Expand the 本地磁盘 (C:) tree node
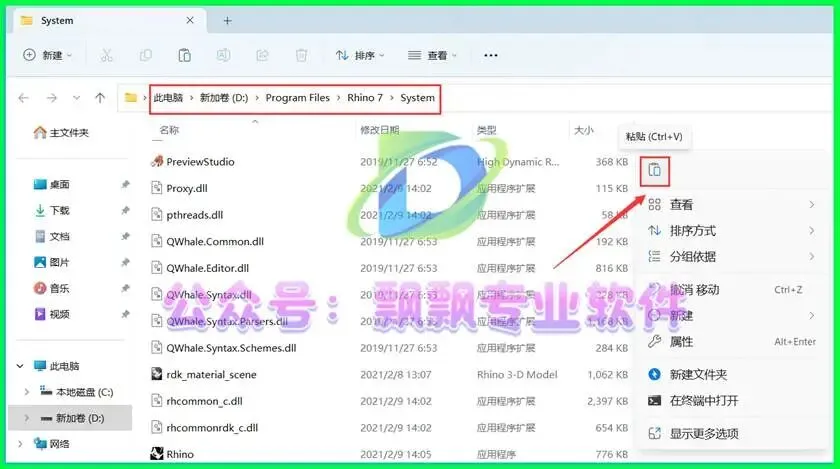This screenshot has width=840, height=469. 27,392
